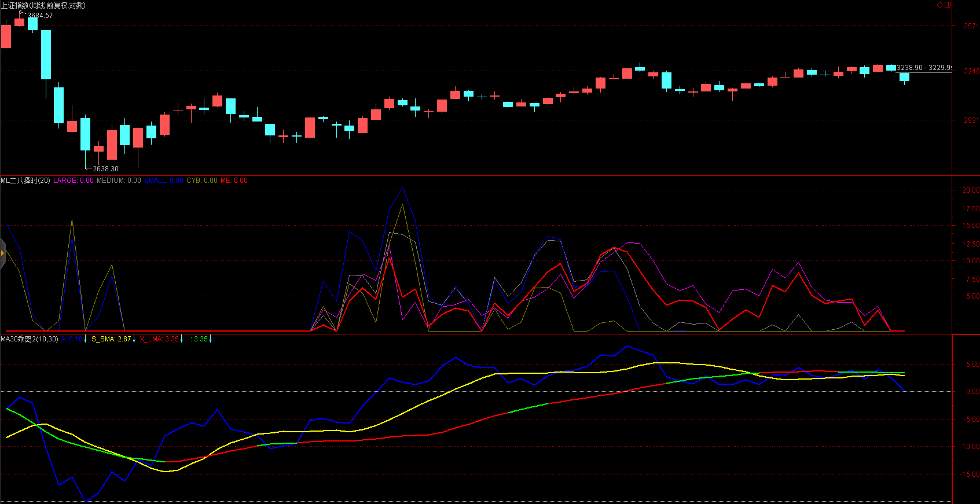The image size is (980, 504).
Task: Click the 上证指数 chart title
Action: [x=43, y=5]
